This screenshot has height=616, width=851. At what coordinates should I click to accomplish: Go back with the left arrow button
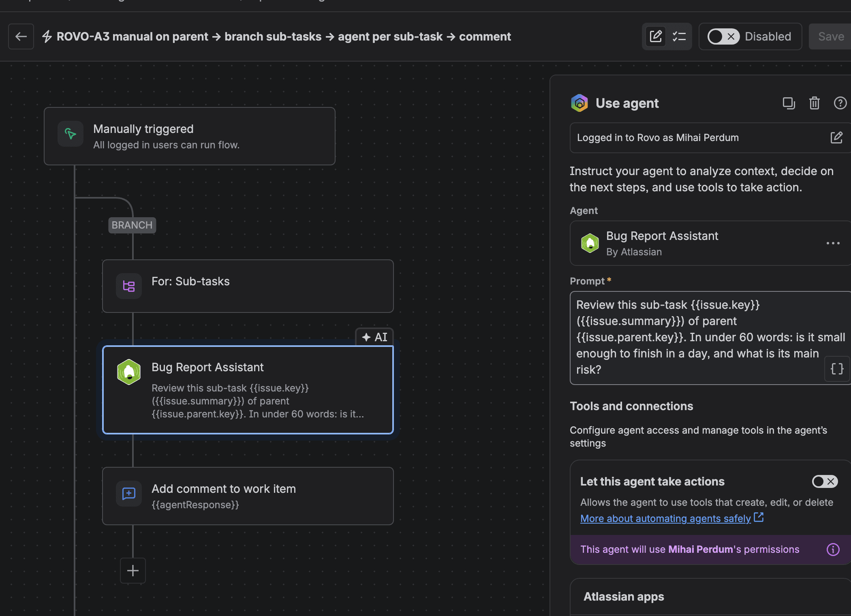[21, 36]
